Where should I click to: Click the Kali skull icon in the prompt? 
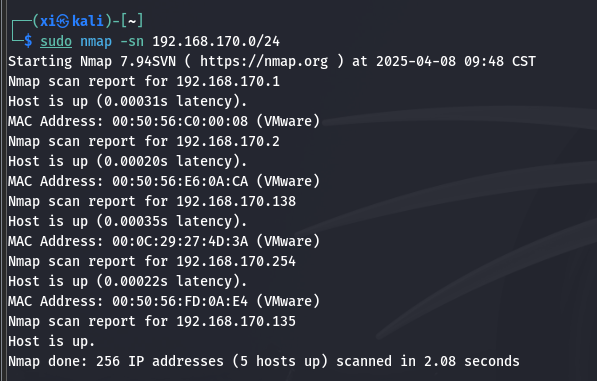tap(63, 21)
